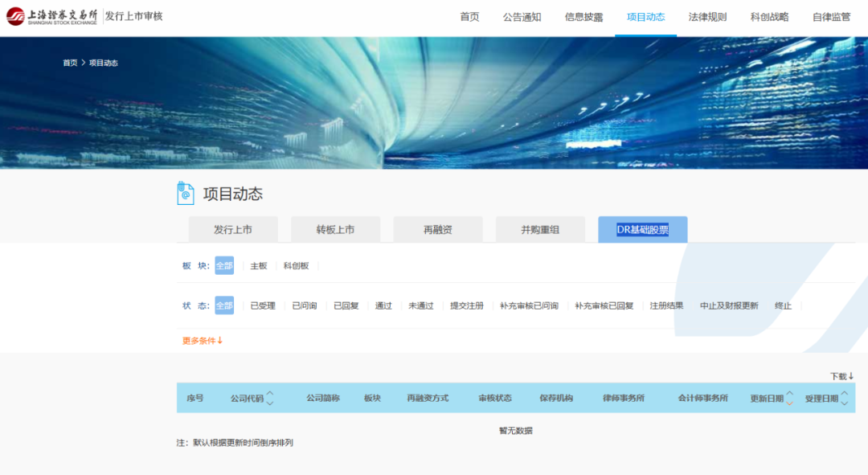
Task: Select 项目动态 in top navigation
Action: [645, 17]
